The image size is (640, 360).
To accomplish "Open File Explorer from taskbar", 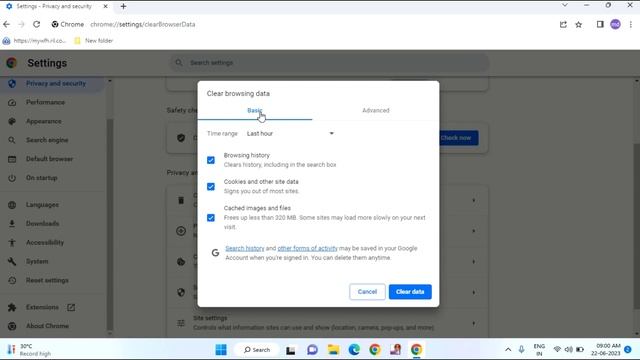I will 333,350.
